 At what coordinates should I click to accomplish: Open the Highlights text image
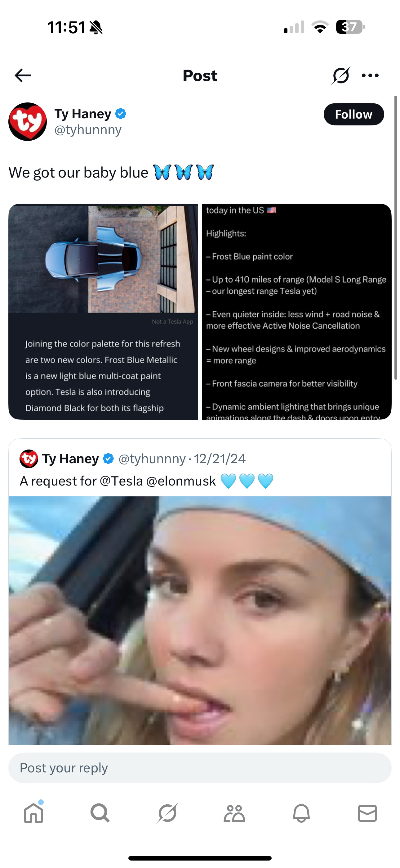tap(297, 311)
